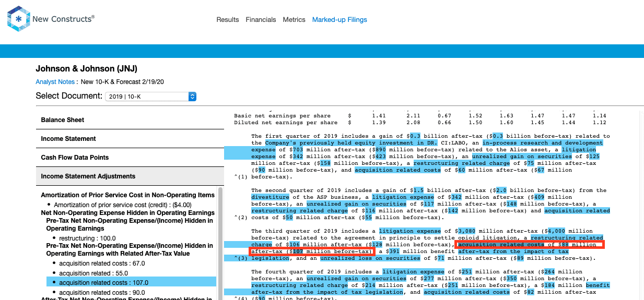The height and width of the screenshot is (300, 644).
Task: Open the Results menu item
Action: [228, 20]
